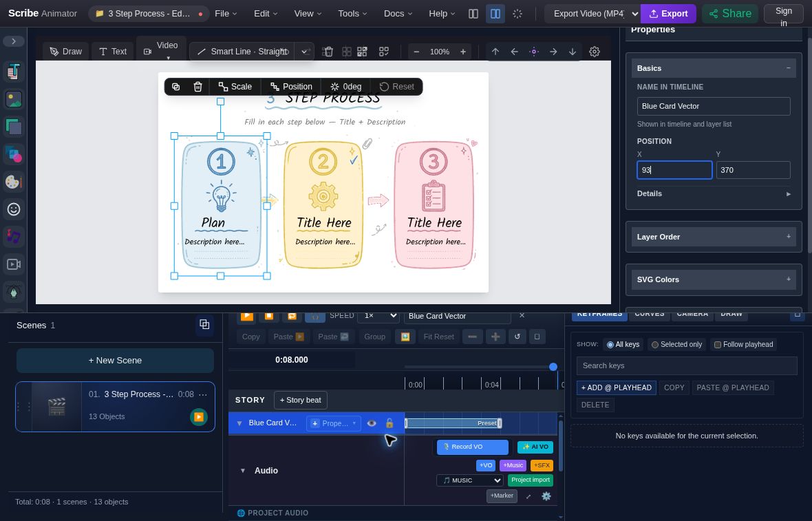
Task: Click the green Share button
Action: coord(730,14)
